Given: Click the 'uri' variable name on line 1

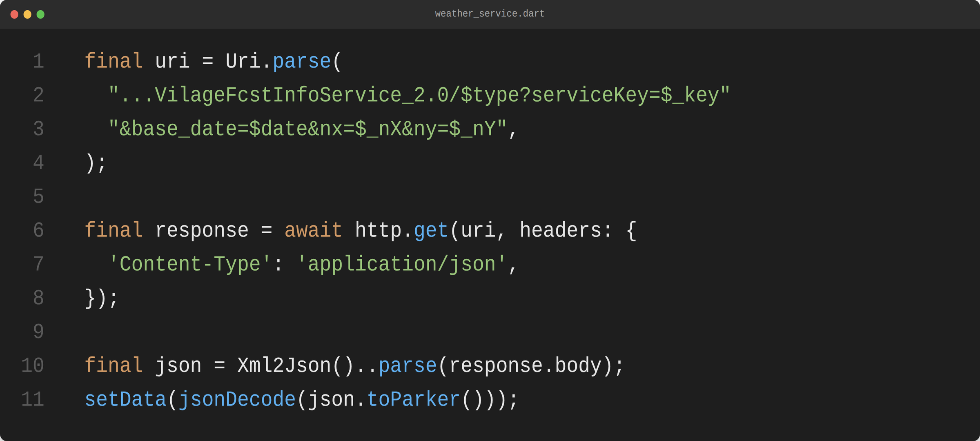Looking at the screenshot, I should click(x=172, y=61).
